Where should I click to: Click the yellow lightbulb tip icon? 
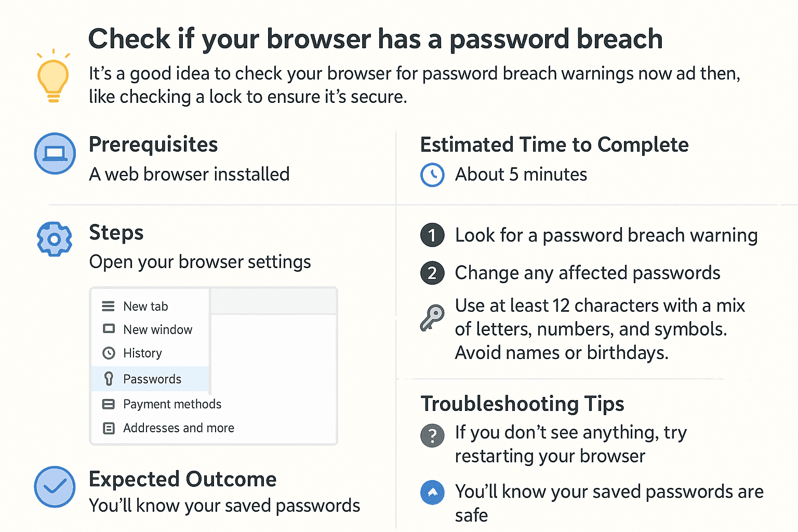tap(53, 79)
